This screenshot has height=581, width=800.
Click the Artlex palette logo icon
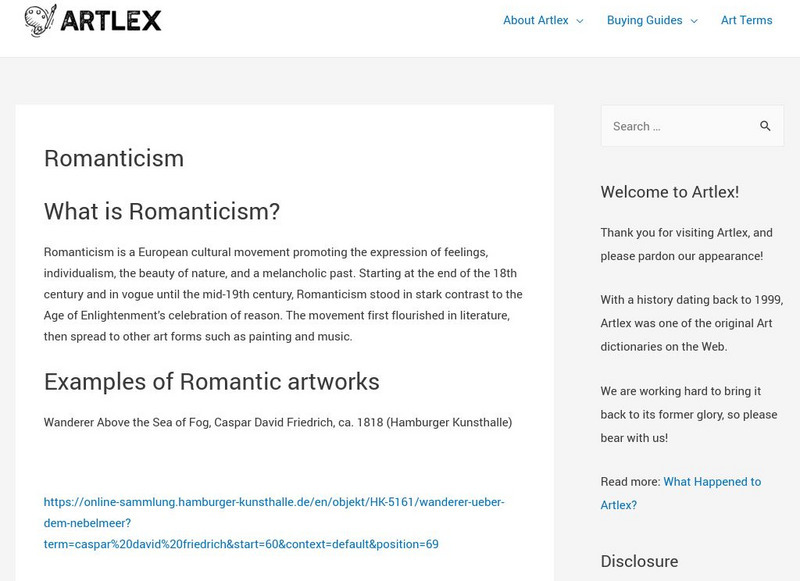pyautogui.click(x=40, y=19)
